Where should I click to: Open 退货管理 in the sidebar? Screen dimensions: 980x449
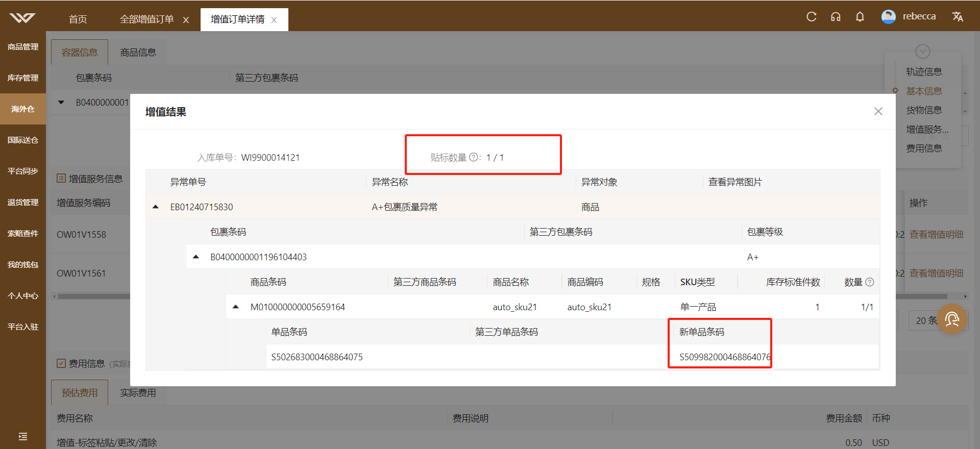coord(23,202)
